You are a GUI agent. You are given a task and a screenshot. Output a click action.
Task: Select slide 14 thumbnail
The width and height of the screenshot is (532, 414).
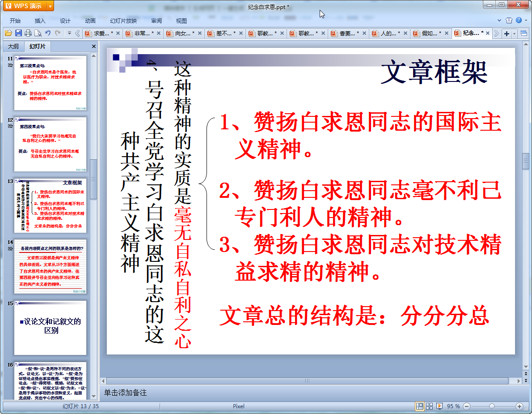[50, 267]
